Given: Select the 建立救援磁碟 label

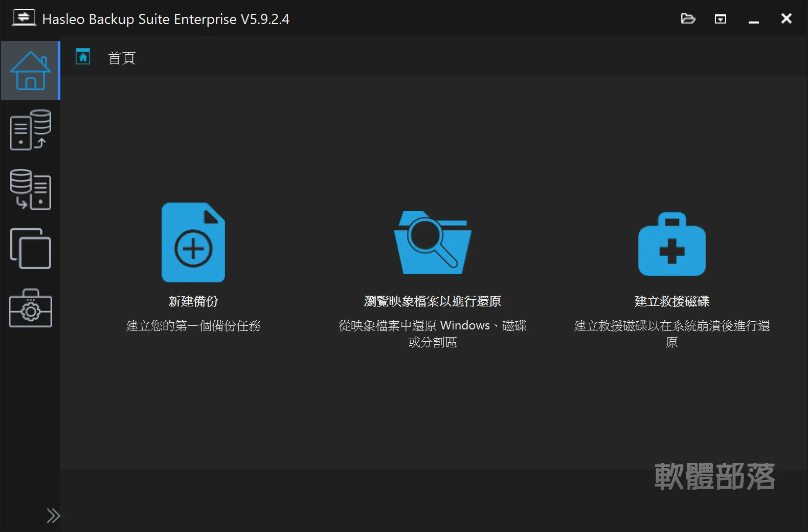Looking at the screenshot, I should click(x=672, y=301).
